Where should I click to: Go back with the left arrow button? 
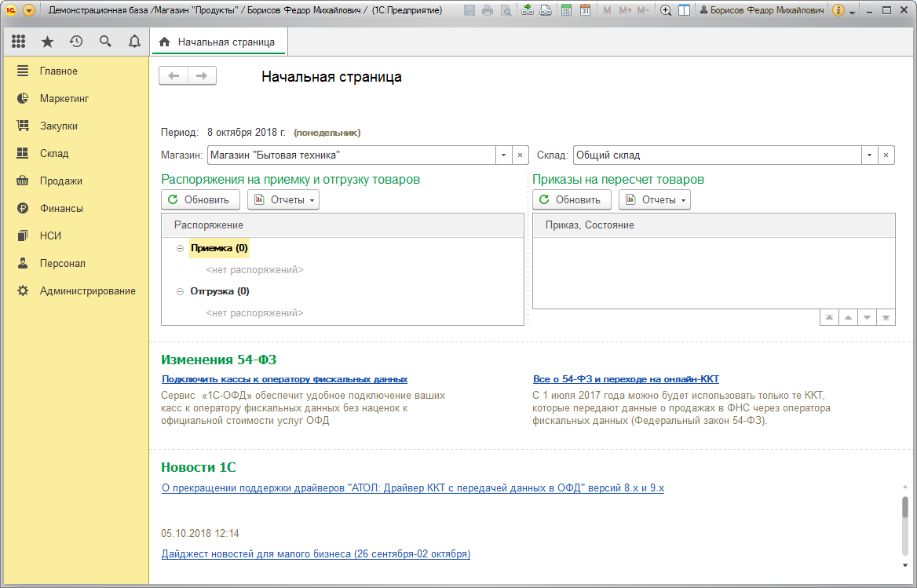pyautogui.click(x=174, y=76)
